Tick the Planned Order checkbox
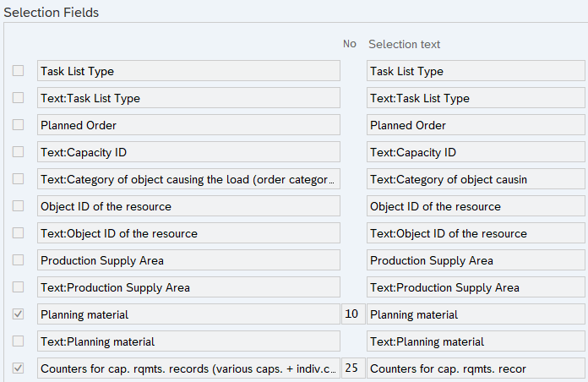Image resolution: width=588 pixels, height=382 pixels. point(18,125)
